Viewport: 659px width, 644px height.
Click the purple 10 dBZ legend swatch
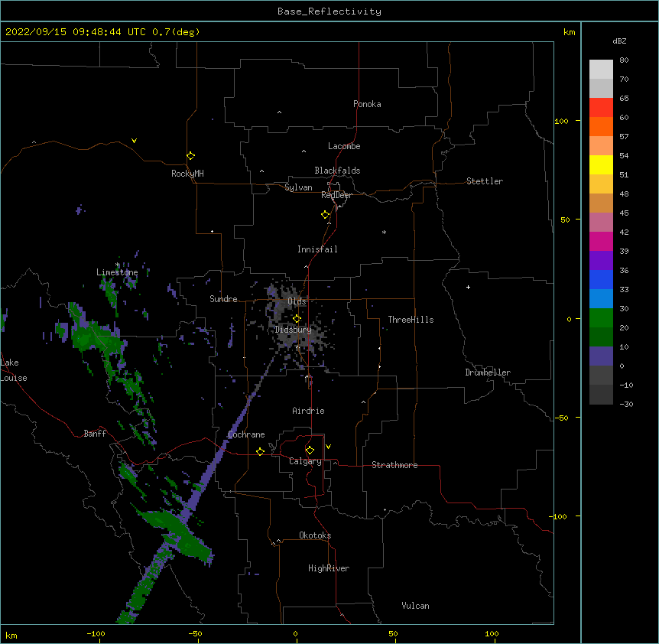[x=601, y=356]
